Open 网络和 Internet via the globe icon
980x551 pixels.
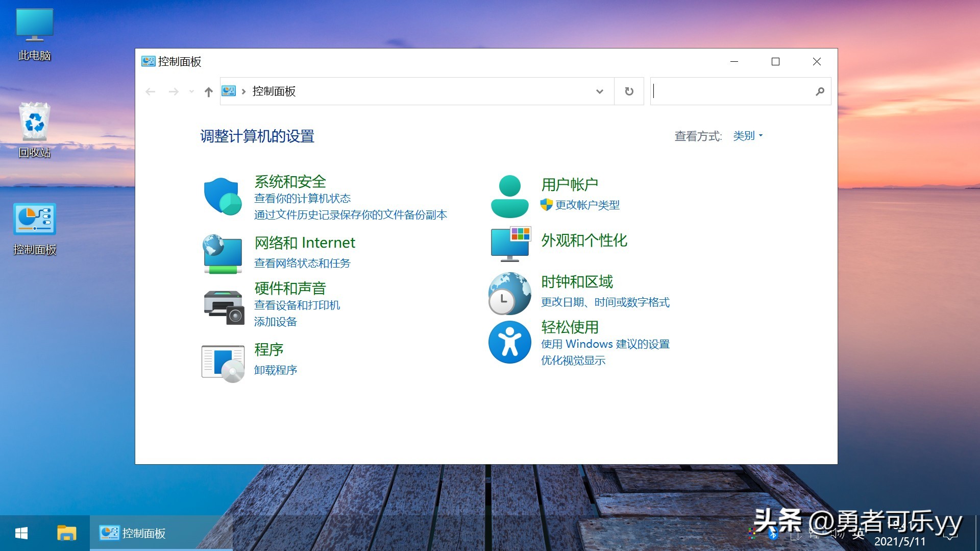222,254
